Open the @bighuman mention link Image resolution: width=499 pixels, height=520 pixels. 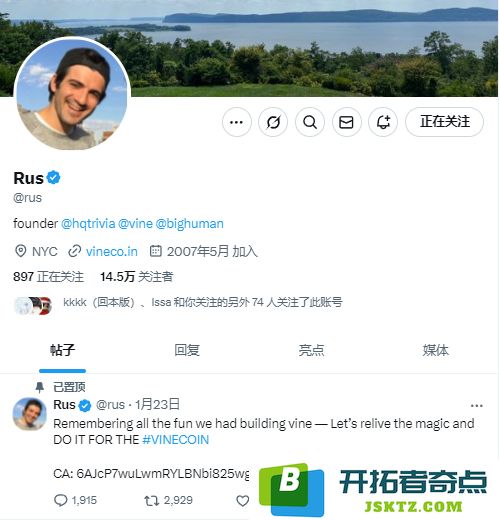point(190,224)
